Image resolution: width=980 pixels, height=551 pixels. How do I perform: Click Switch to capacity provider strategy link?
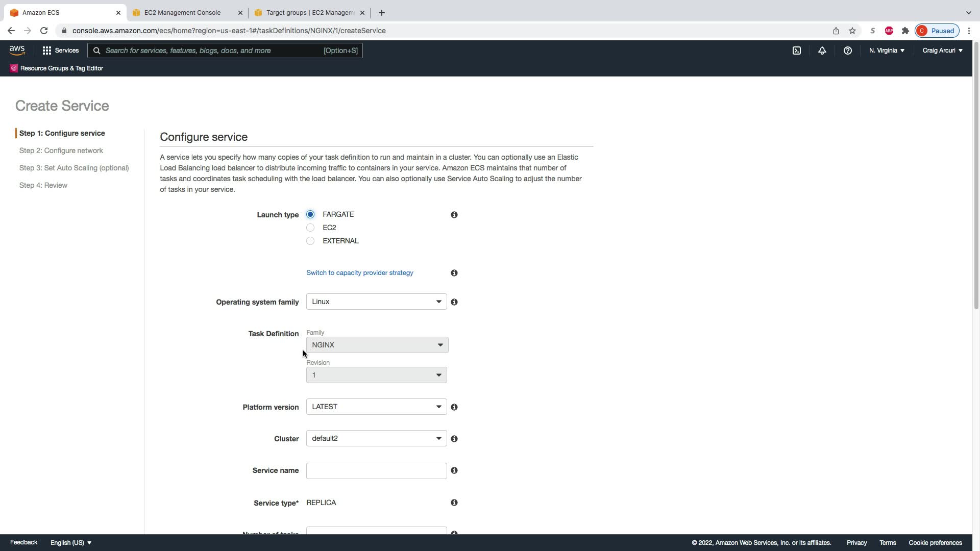click(359, 273)
